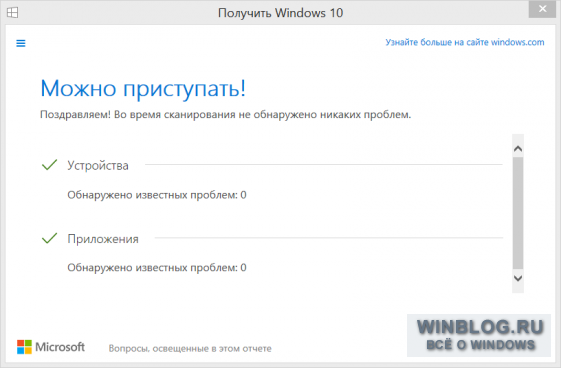Close the Получить Windows 10 window

coord(542,9)
